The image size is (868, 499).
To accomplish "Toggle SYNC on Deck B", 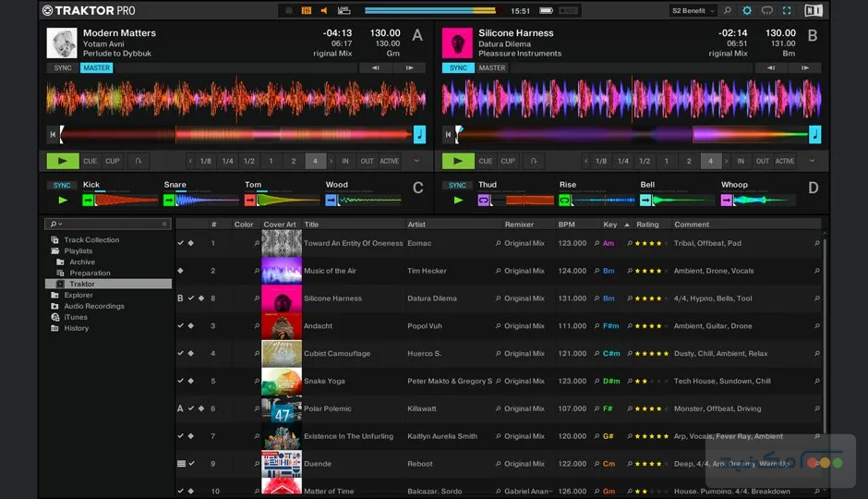I will (458, 67).
